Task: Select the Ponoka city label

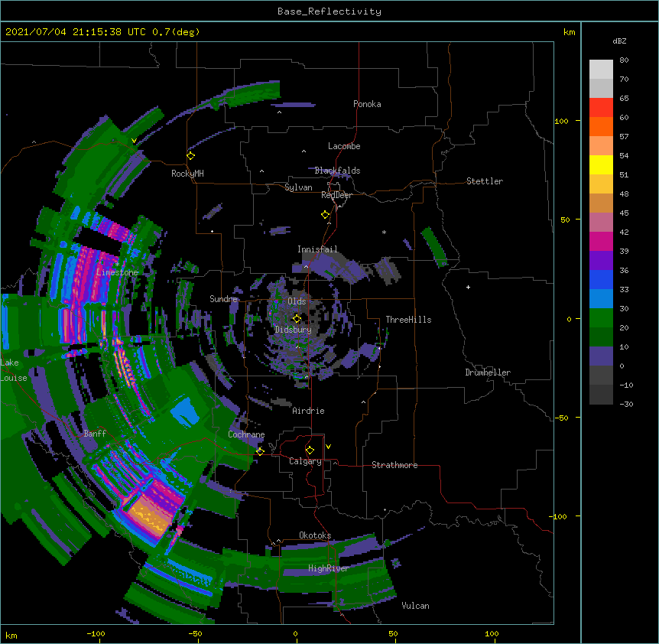Action: (367, 104)
